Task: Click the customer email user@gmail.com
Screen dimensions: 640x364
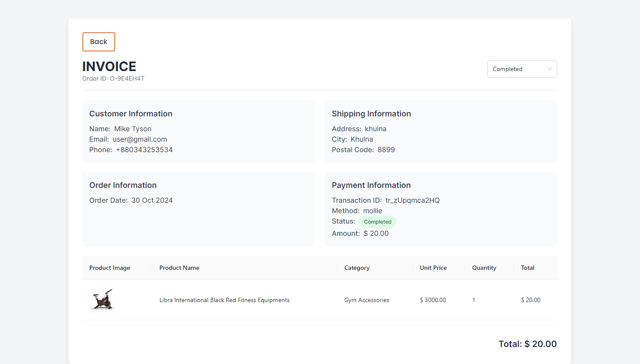Action: 140,139
